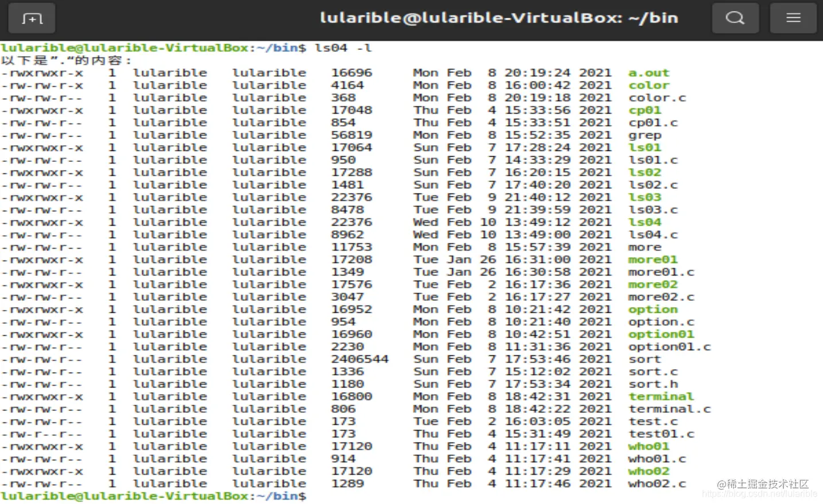
Task: Click permissions of test01.c row
Action: coord(42,434)
